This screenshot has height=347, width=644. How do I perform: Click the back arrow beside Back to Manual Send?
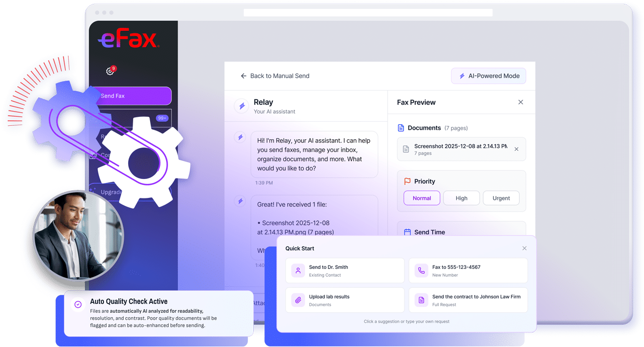pos(243,76)
